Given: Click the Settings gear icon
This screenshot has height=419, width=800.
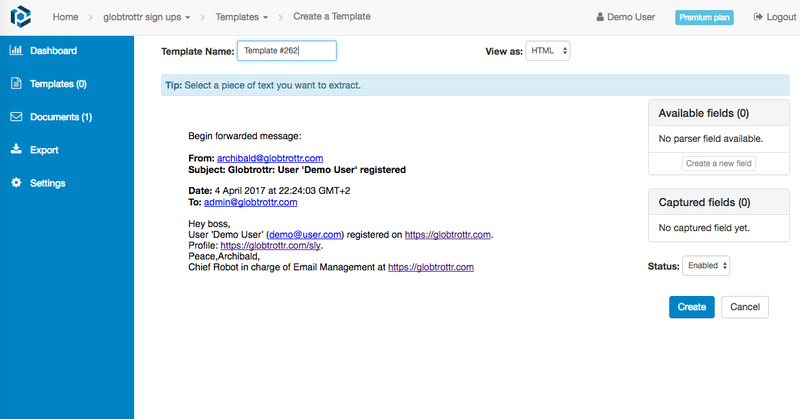Looking at the screenshot, I should point(16,183).
